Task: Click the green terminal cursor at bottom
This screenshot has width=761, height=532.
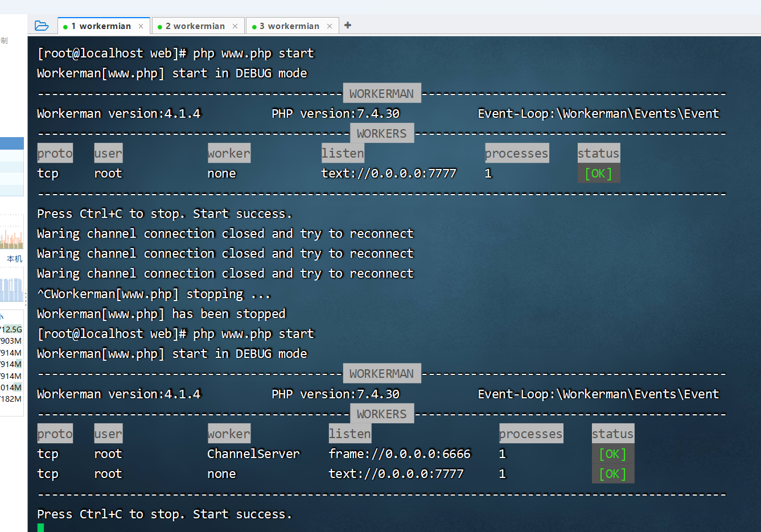Action: point(40,527)
